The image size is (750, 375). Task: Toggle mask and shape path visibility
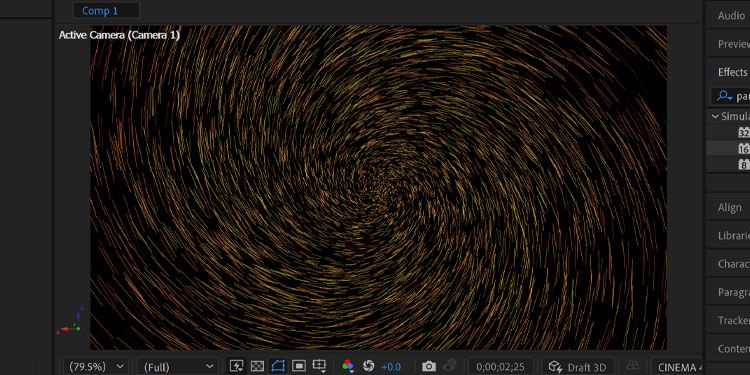pos(278,366)
